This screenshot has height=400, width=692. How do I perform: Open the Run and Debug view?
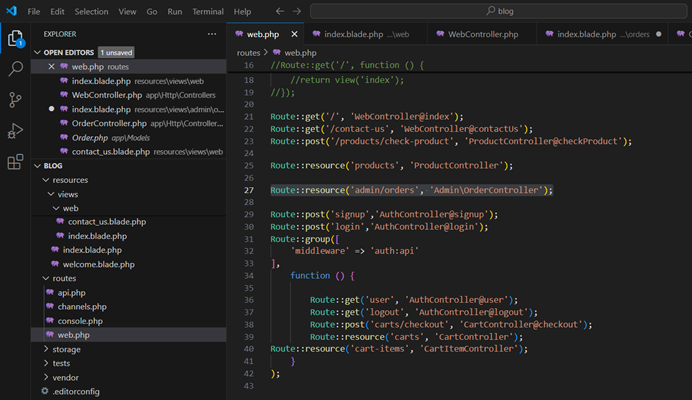16,131
